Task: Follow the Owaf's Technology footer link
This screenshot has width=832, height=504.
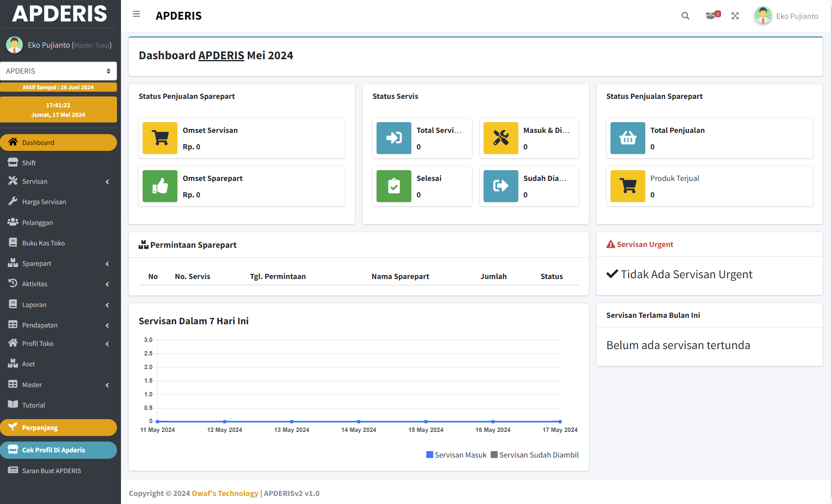Action: coord(225,493)
